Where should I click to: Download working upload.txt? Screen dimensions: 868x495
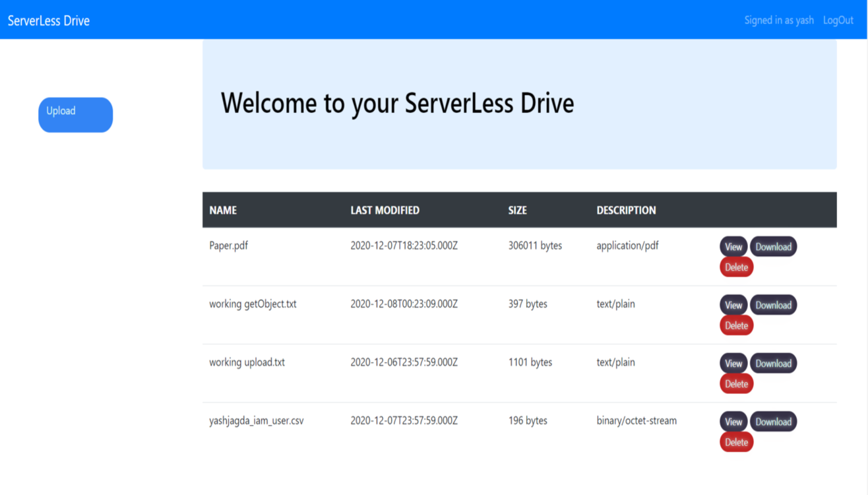773,363
